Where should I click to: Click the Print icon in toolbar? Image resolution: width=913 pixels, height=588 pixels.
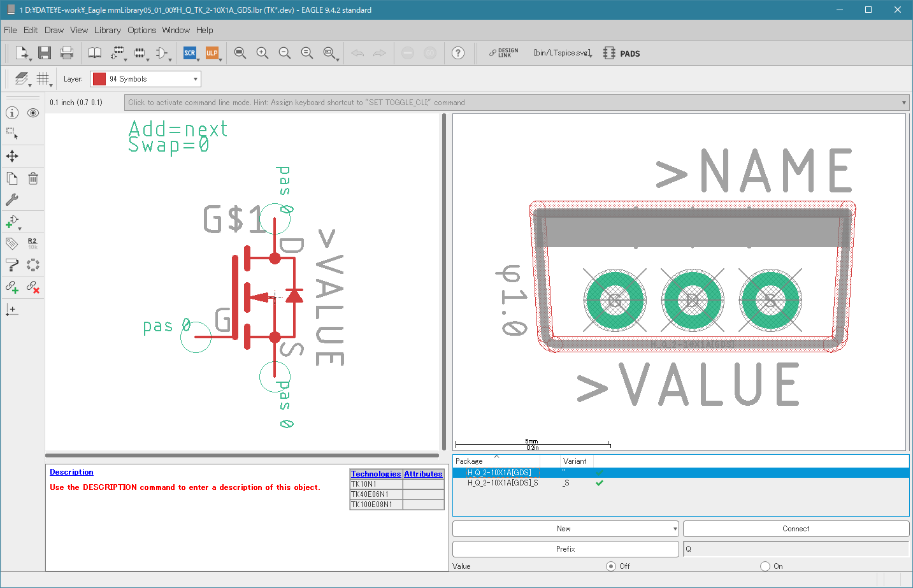coord(66,54)
